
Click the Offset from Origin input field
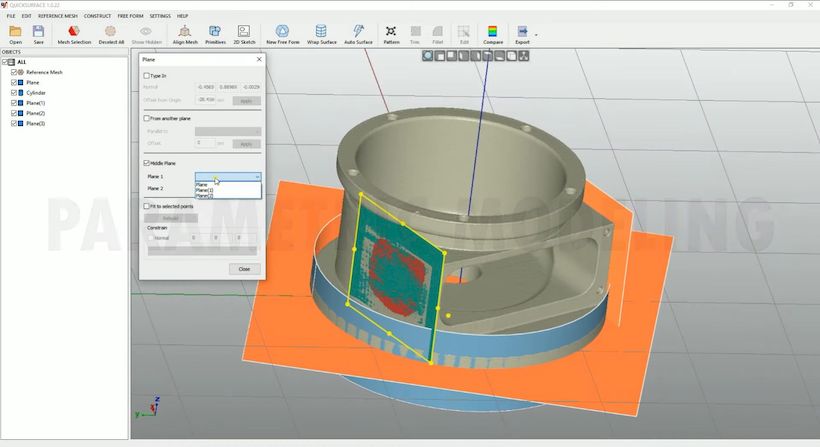(x=206, y=99)
